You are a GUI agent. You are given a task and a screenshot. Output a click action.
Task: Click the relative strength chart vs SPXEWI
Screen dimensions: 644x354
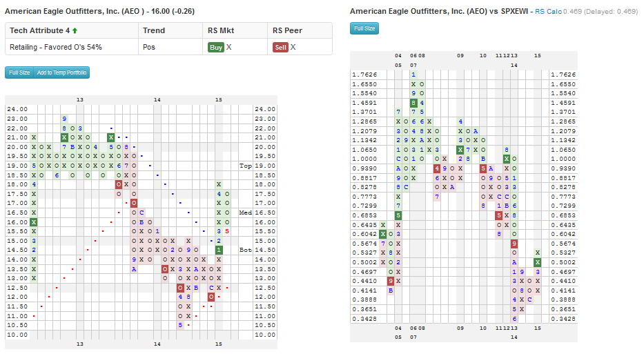tap(464, 197)
